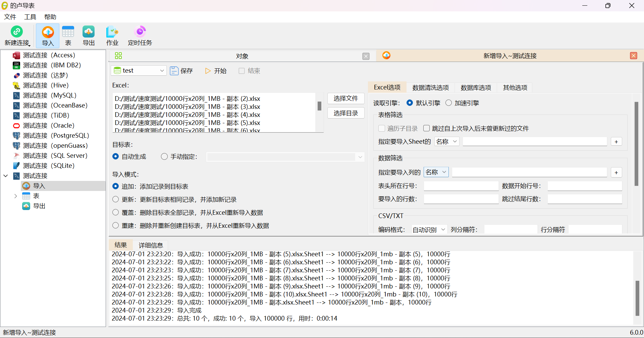644x338 pixels.
Task: Select the SQLite connection icon
Action: point(16,166)
